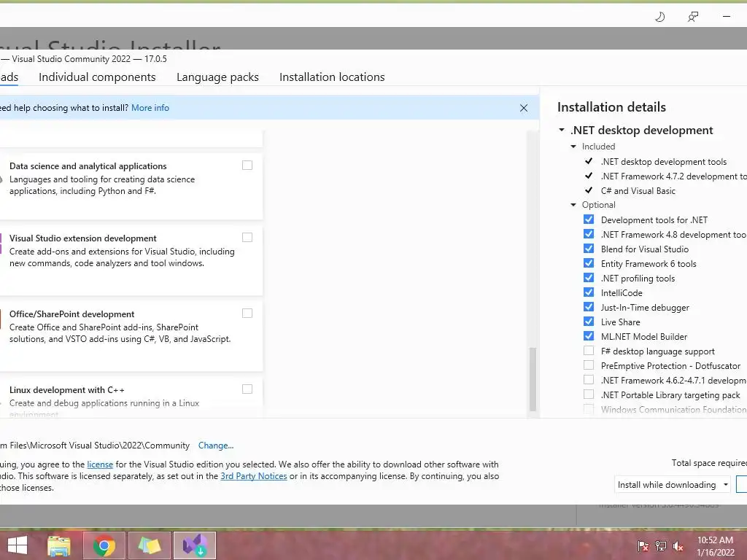Enable .NET Framework 4.6.2-4.7.1 development tools
The image size is (747, 560).
[x=589, y=379]
